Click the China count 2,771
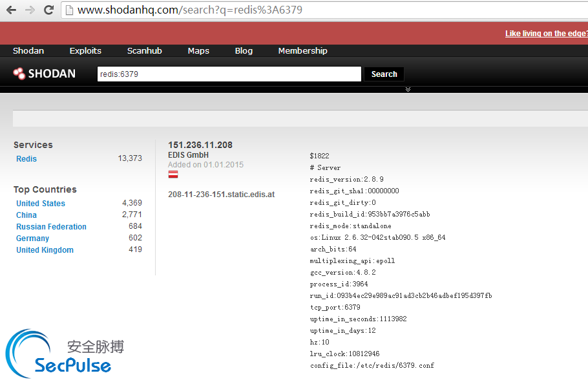The height and width of the screenshot is (382, 588). 132,215
